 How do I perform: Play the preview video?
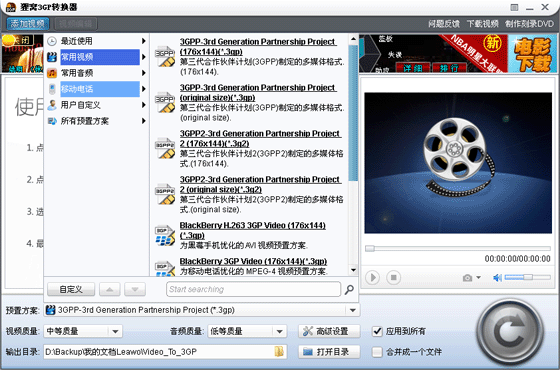(x=372, y=278)
